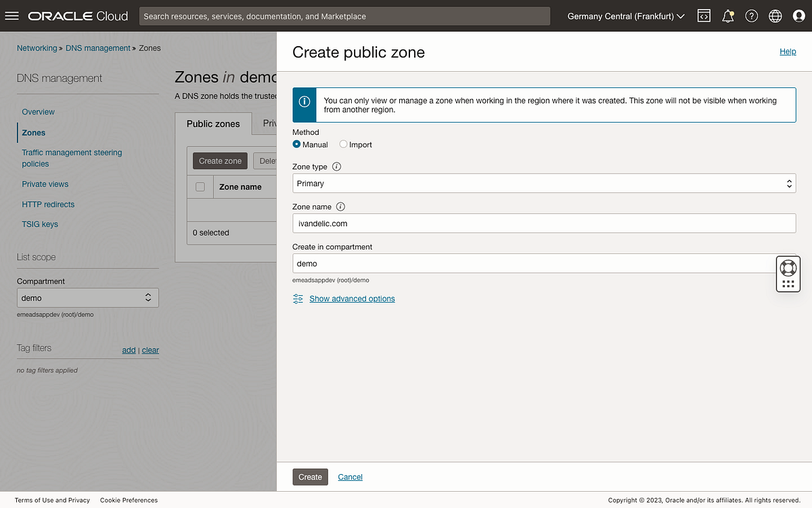Click the search resources field
The width and height of the screenshot is (812, 508).
pyautogui.click(x=344, y=16)
